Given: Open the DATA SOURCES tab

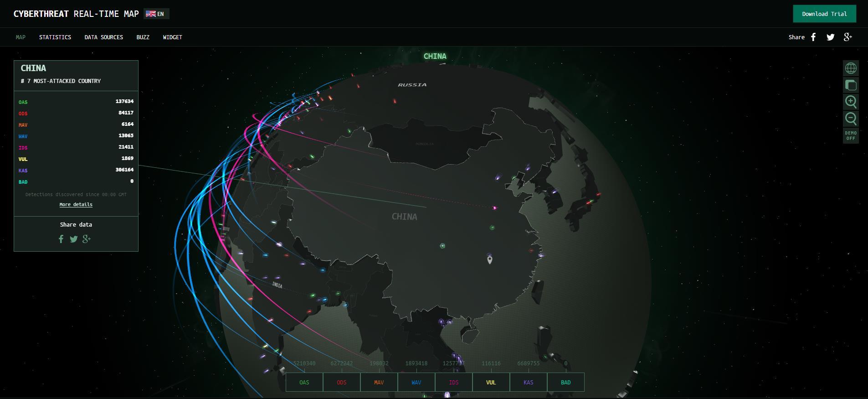Looking at the screenshot, I should pyautogui.click(x=104, y=37).
